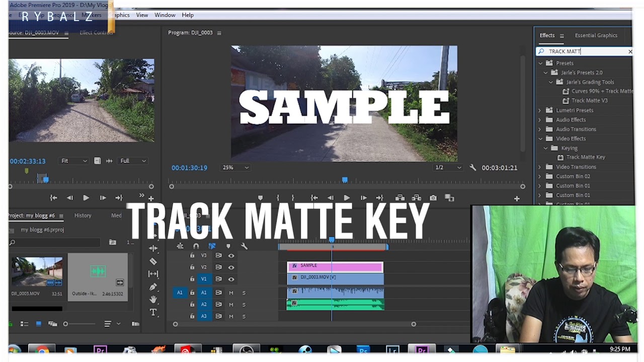
Task: Click Lift button in Program monitor
Action: (400, 198)
